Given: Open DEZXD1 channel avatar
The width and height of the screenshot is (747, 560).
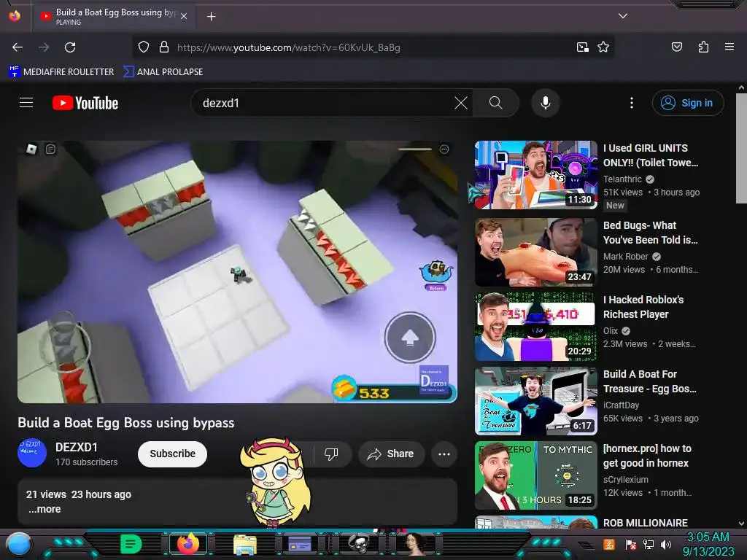Looking at the screenshot, I should tap(32, 453).
